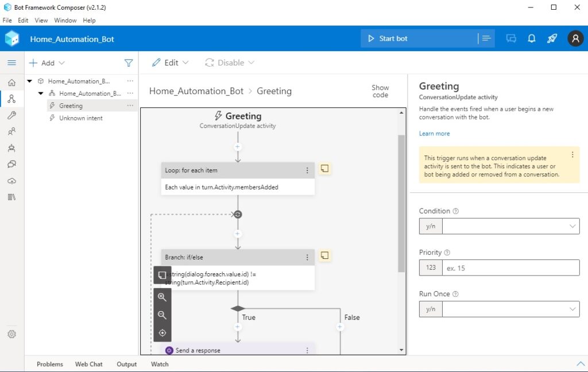This screenshot has width=588, height=372.
Task: Click the notifications bell icon
Action: click(x=532, y=38)
